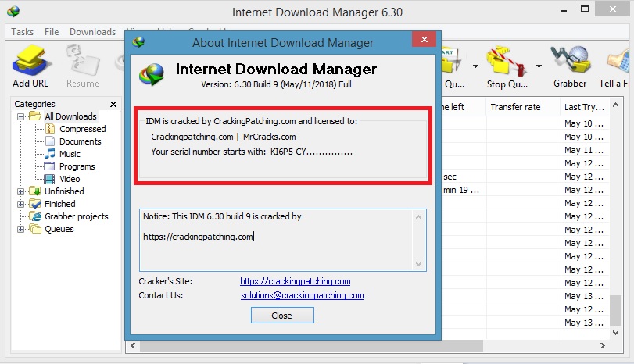Click notice box scroll down arrow

[418, 264]
